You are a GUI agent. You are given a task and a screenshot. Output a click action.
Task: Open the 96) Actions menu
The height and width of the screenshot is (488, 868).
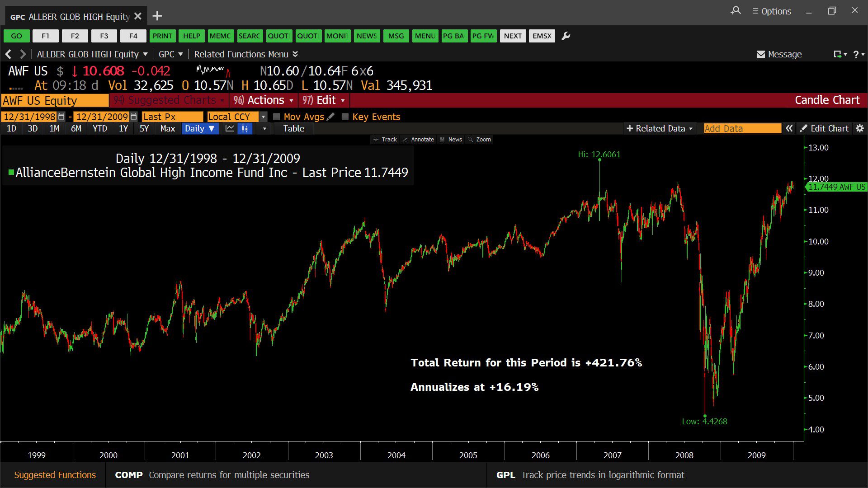[263, 100]
